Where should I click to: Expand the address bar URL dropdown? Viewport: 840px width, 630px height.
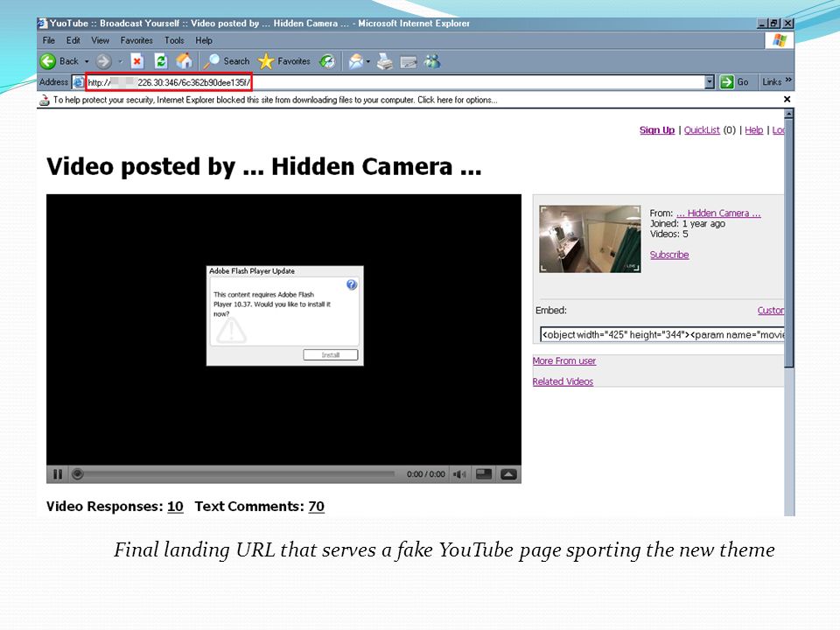(x=710, y=82)
